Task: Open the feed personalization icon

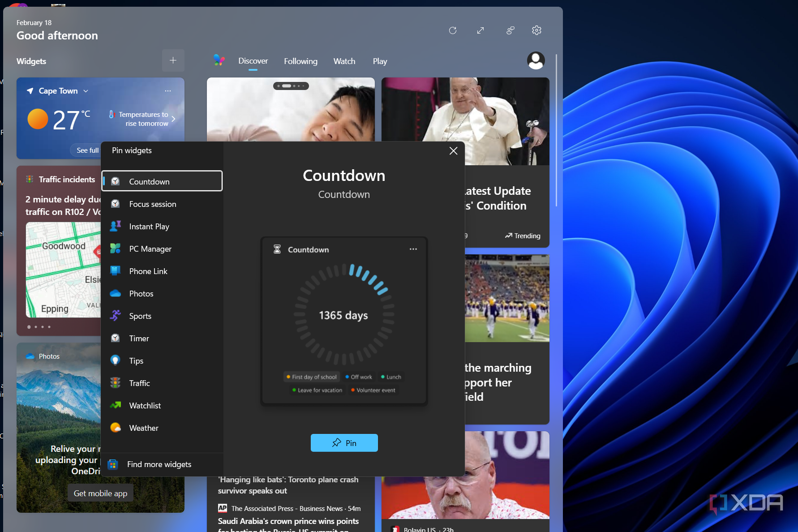Action: [x=510, y=30]
